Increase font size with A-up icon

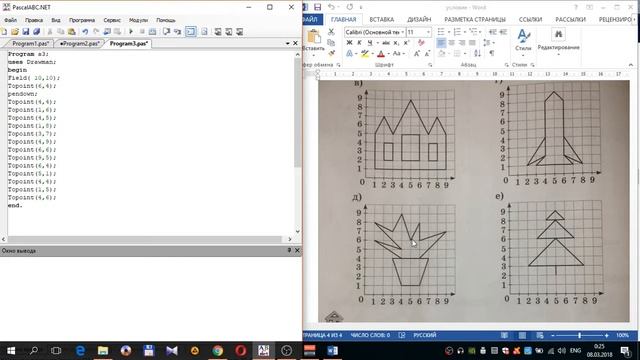point(417,53)
